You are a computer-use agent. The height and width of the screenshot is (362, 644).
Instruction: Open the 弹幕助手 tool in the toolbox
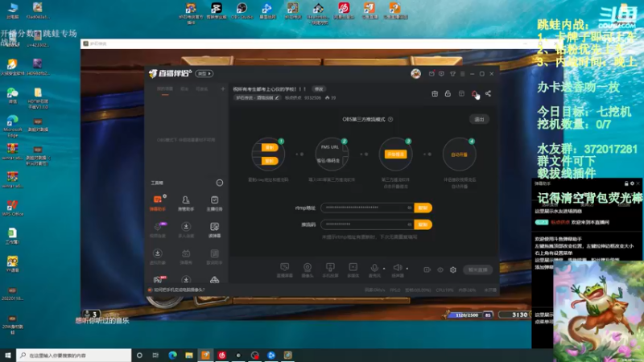[x=158, y=203]
